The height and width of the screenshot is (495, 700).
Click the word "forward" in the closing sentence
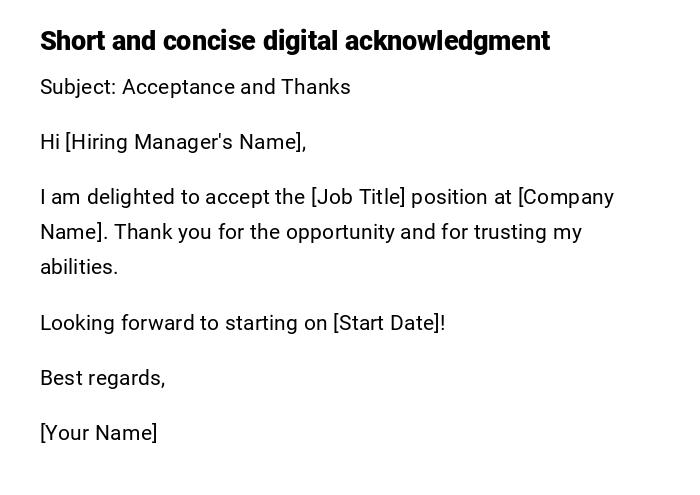tap(157, 323)
